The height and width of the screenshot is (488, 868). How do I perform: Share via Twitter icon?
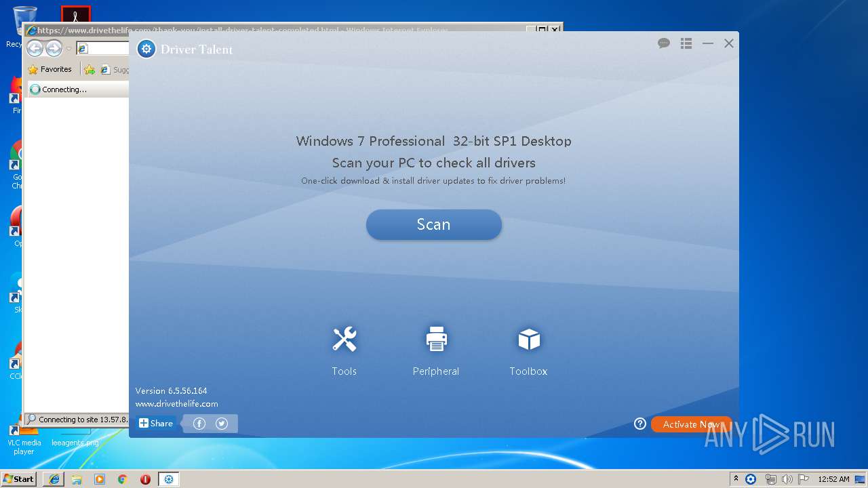[x=222, y=424]
